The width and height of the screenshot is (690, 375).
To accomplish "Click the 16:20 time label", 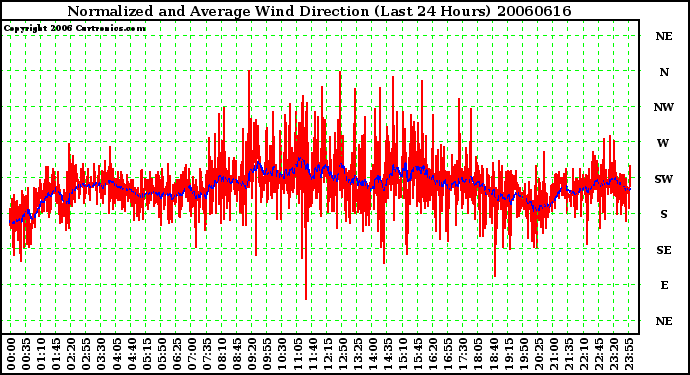I will (433, 354).
